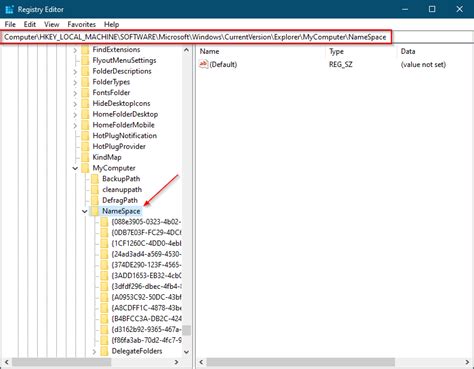
Task: Click the folder icon next to {088e3905-0323-4b02-
Action: (104, 222)
